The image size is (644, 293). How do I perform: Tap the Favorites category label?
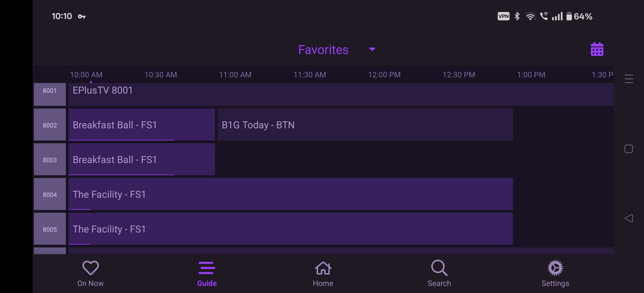point(323,50)
